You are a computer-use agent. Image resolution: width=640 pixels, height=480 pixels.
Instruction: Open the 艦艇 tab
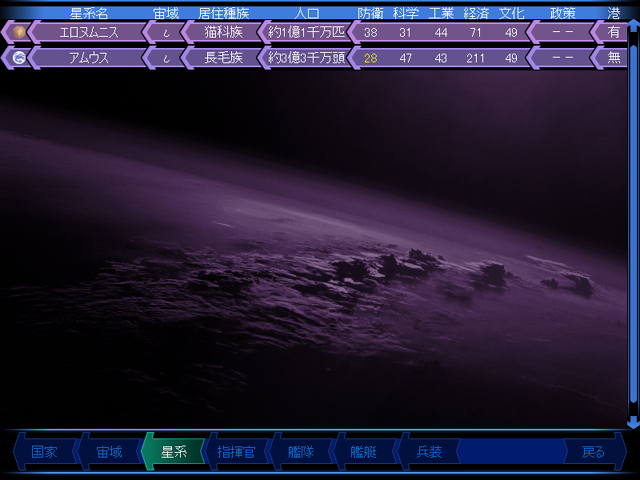point(364,452)
